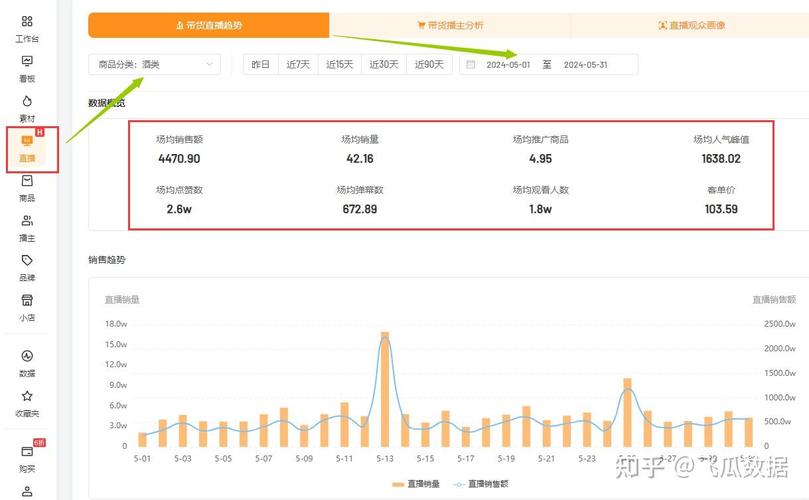Viewport: 809px width, 500px height.
Task: Click the 销售趋势 section heading
Action: [107, 260]
